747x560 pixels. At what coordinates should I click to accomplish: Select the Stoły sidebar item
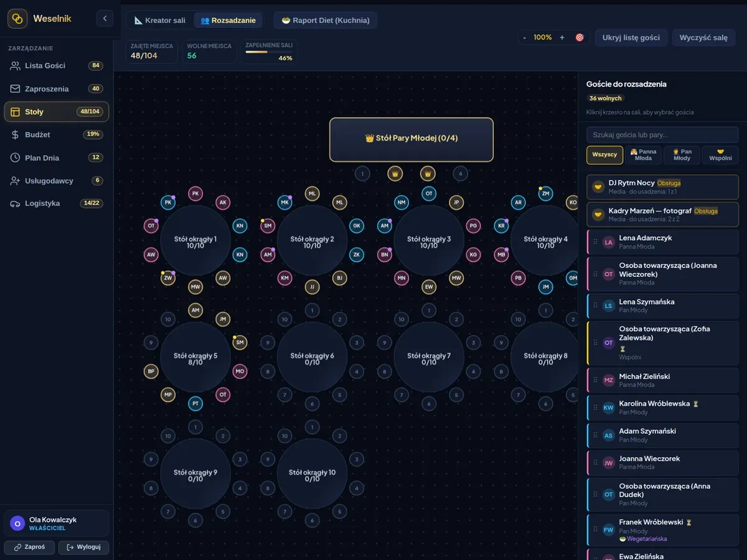57,111
